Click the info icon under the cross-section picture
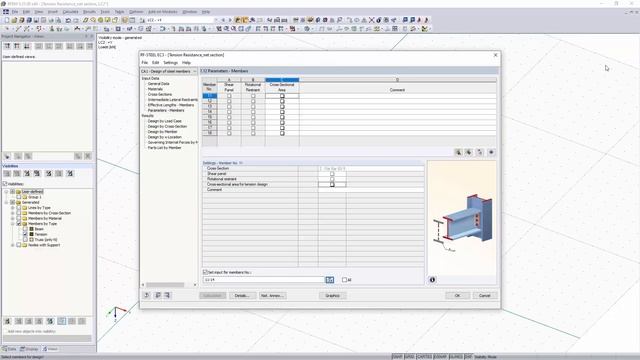Screen dimensions: 640x360 (x=433, y=280)
